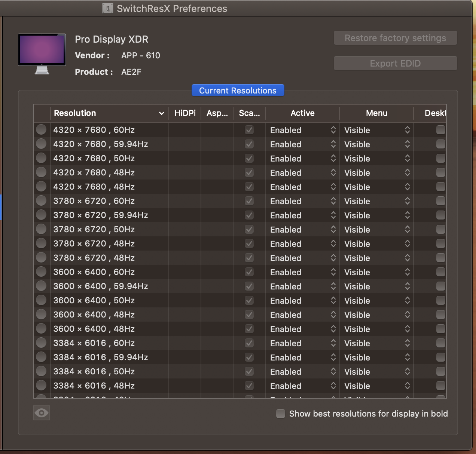
Task: Check Desktop box for 3384 × 6016, 48Hz
Action: 441,386
